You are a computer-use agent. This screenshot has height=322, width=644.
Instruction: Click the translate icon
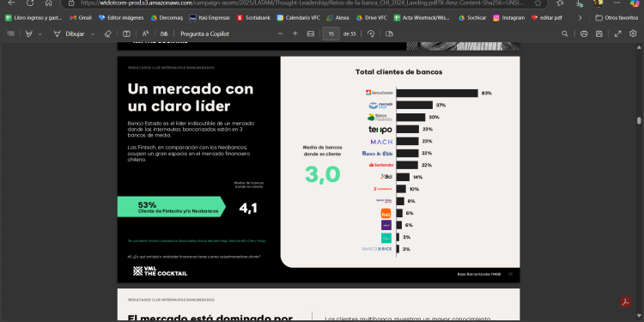pos(164,33)
